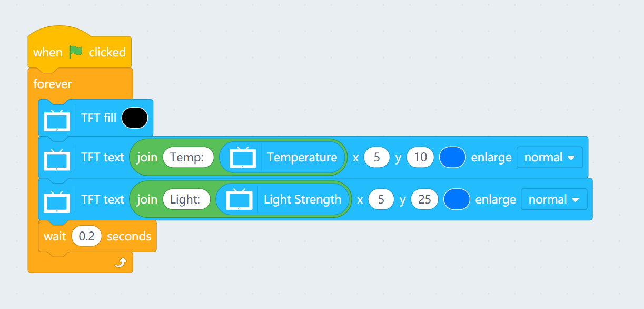Image resolution: width=644 pixels, height=309 pixels.
Task: Pick the black TFT fill color swatch
Action: point(135,118)
